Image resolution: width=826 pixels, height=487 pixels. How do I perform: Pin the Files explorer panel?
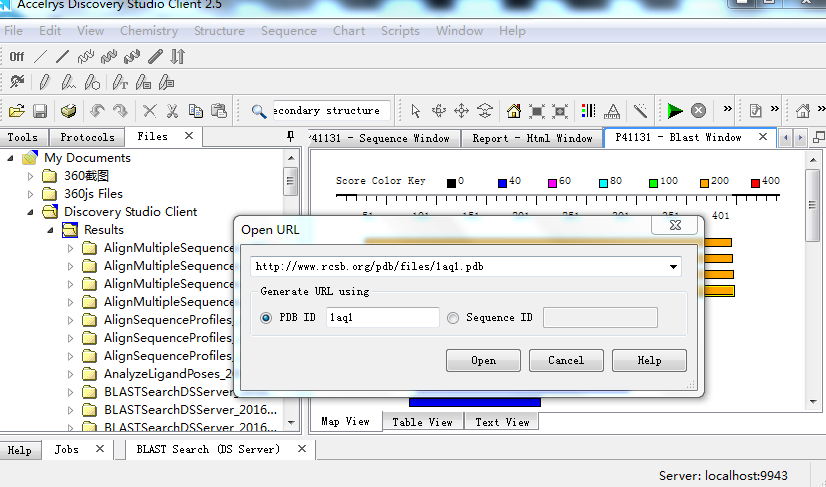click(290, 137)
